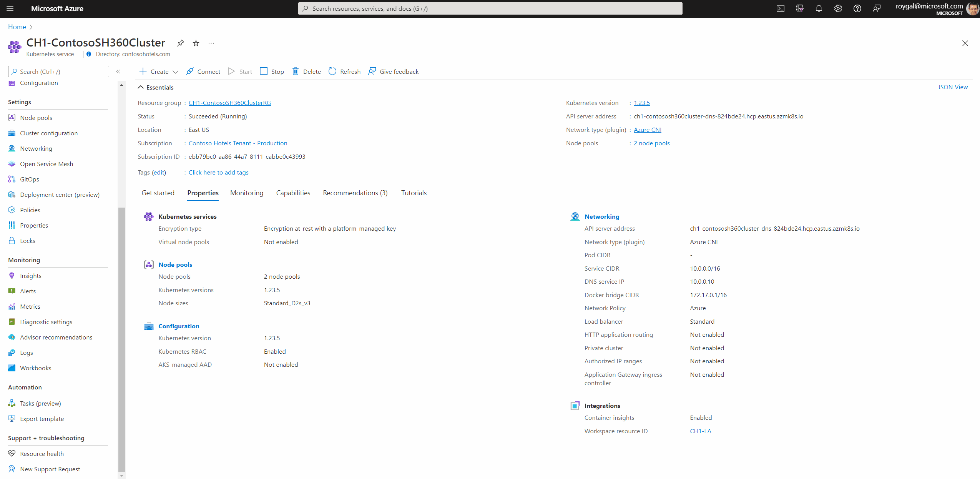Click Refresh in the command bar
980x479 pixels.
coord(345,72)
